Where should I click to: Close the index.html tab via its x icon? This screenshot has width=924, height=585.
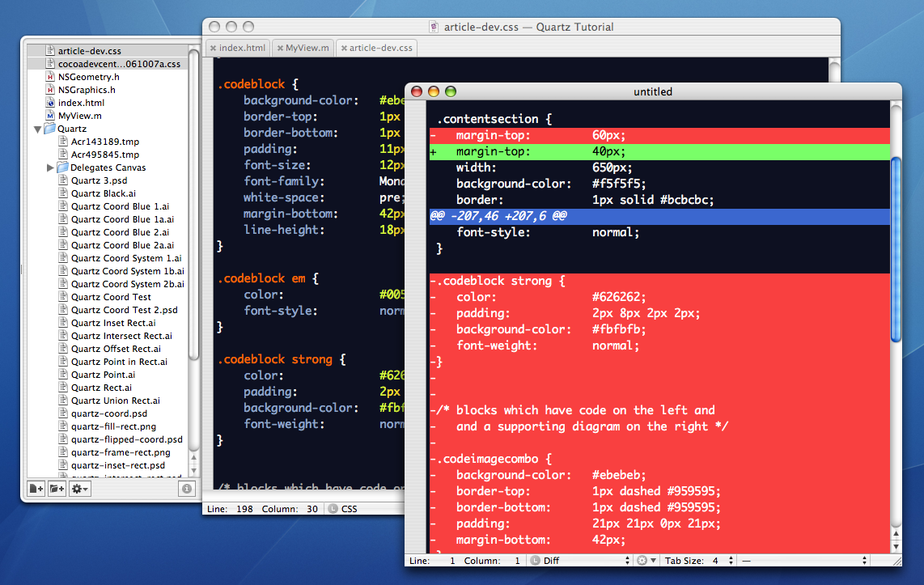coord(214,49)
